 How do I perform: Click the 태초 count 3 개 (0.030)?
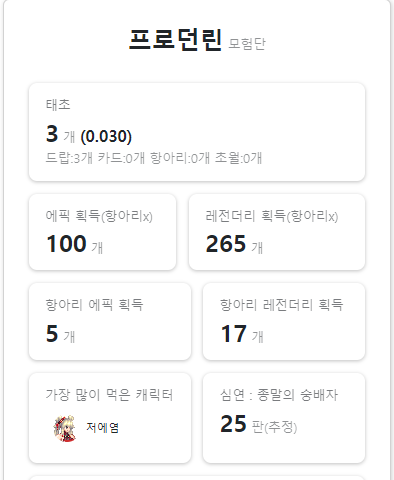pyautogui.click(x=89, y=135)
